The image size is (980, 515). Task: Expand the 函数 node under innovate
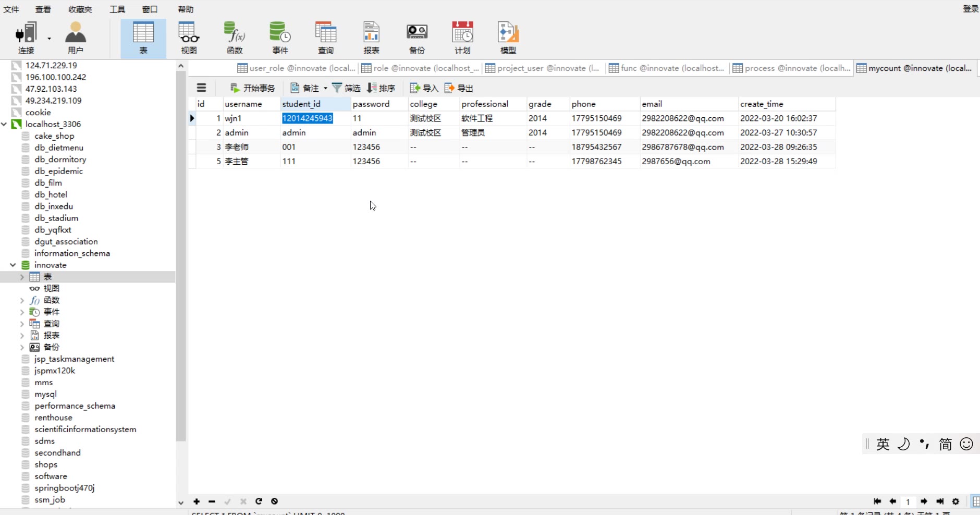22,300
